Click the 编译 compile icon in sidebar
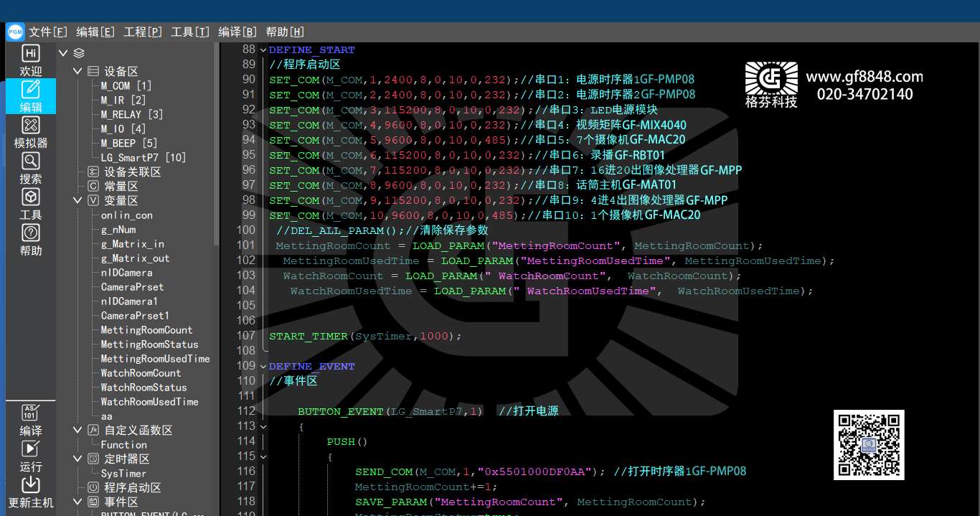980x516 pixels. click(x=30, y=421)
